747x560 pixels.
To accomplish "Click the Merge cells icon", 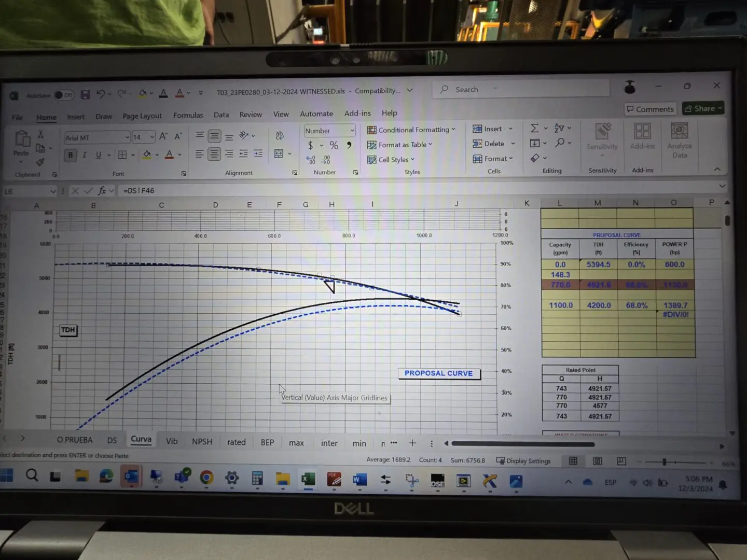I will click(279, 153).
